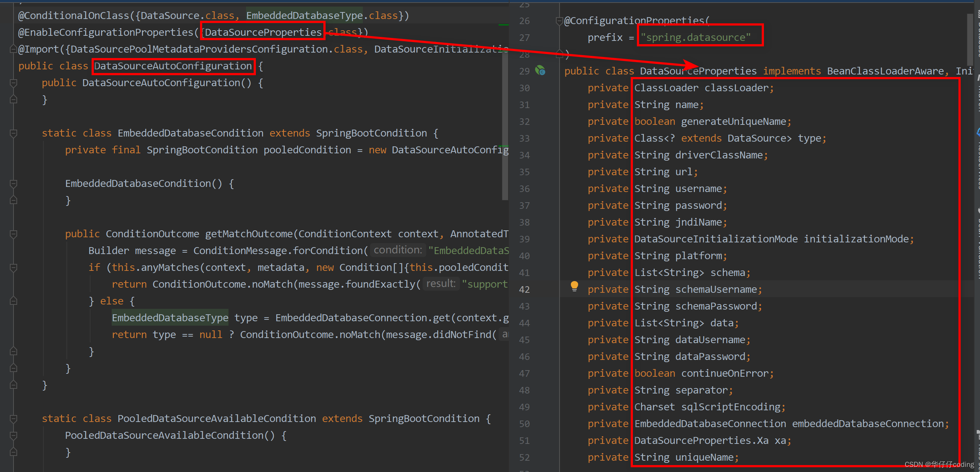Click the Spring bean gutter icon beside DataSourceProperties
980x472 pixels.
[x=540, y=71]
